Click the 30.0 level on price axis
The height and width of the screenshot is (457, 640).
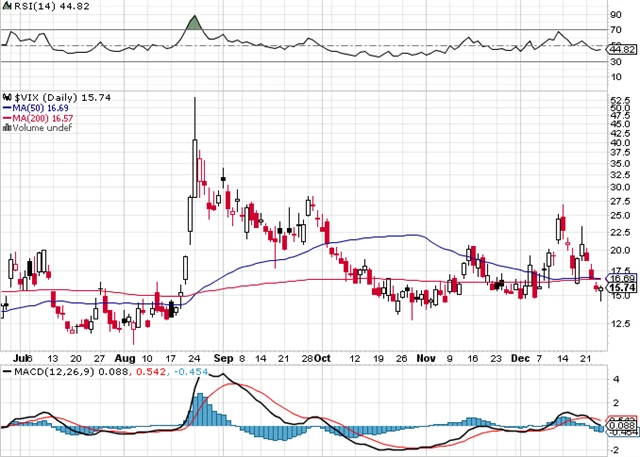click(x=621, y=187)
